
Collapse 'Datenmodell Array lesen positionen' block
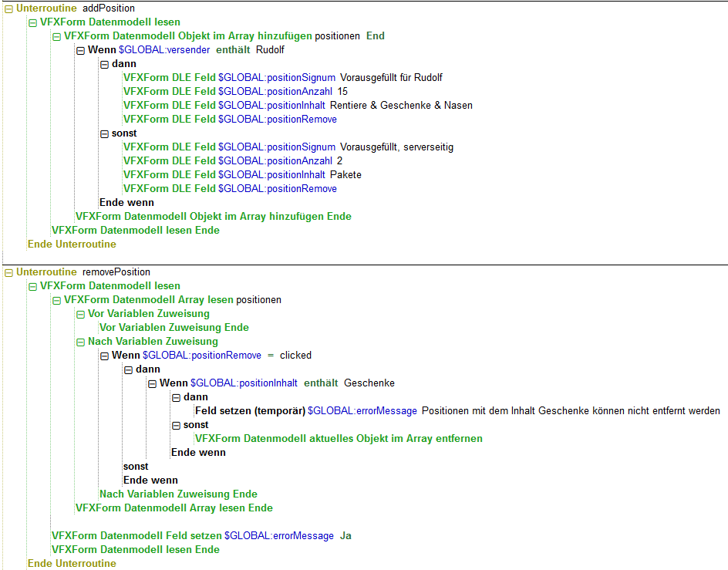click(56, 300)
